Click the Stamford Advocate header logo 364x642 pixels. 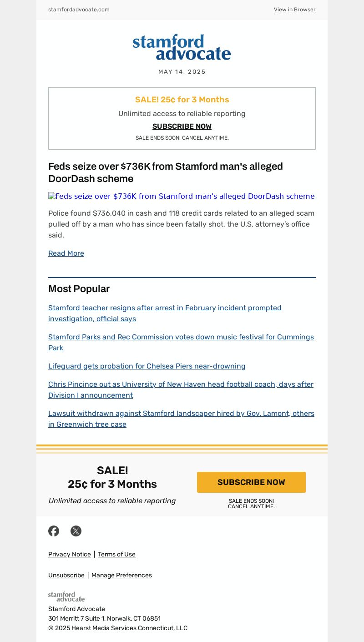(182, 47)
